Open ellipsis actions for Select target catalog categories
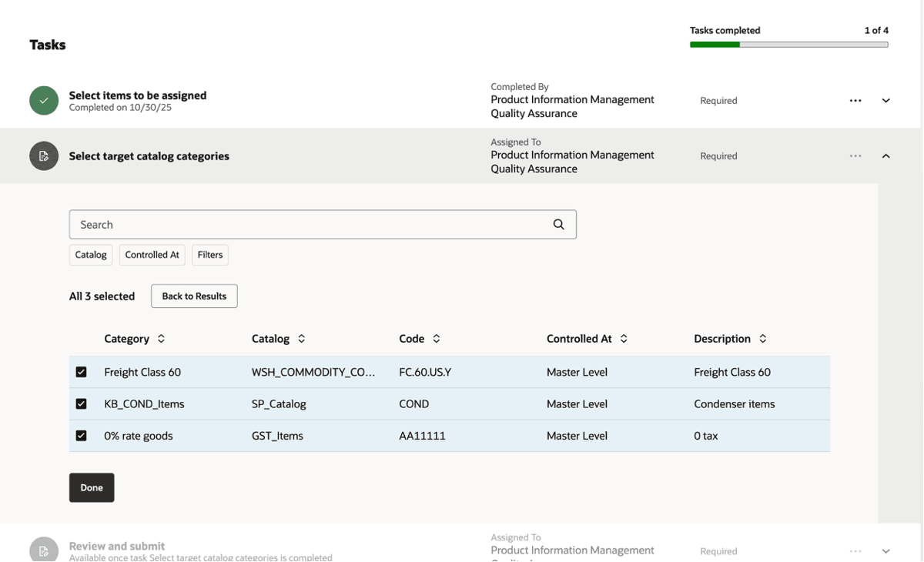The height and width of the screenshot is (562, 924). coord(855,156)
